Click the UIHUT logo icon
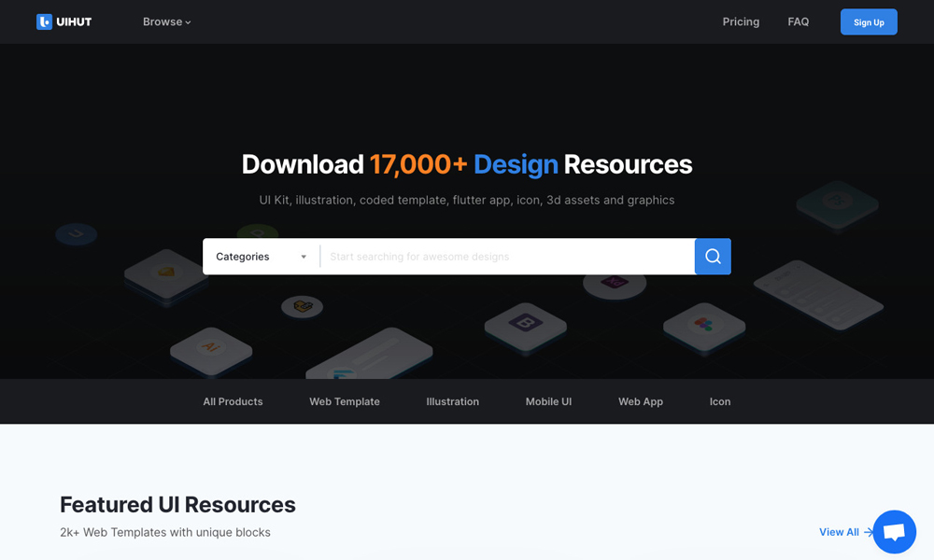934x560 pixels. coord(44,21)
